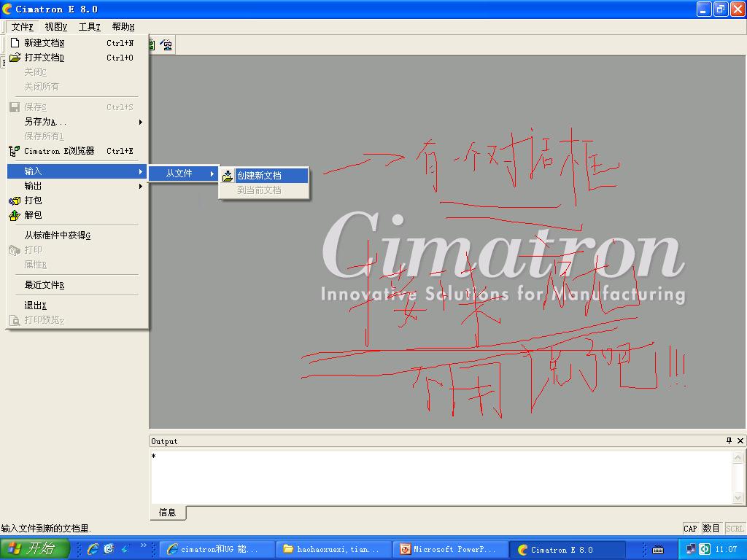Click the second quick launch icon in taskbar
This screenshot has width=747, height=560.
109,549
